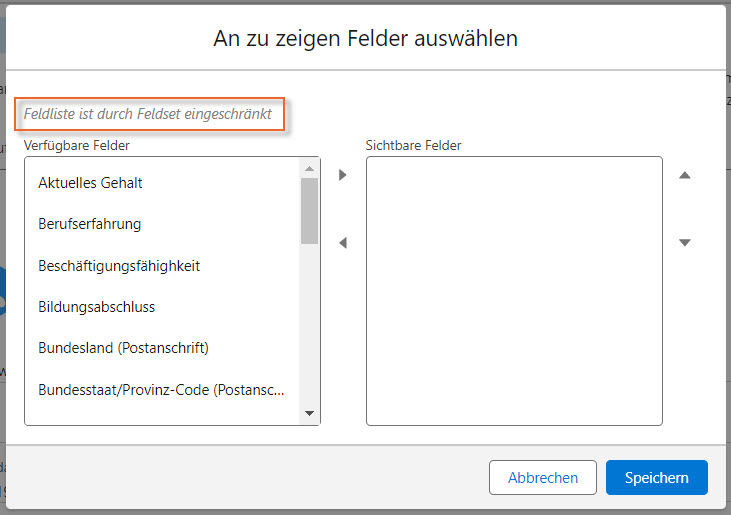
Task: Pick 'Bundesland (Postanschrift)' field
Action: point(123,348)
